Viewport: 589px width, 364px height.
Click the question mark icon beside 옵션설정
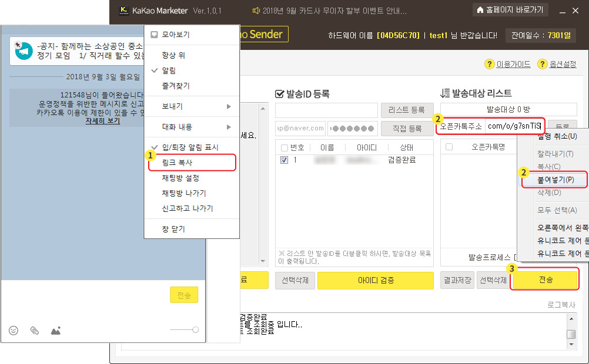pos(542,64)
